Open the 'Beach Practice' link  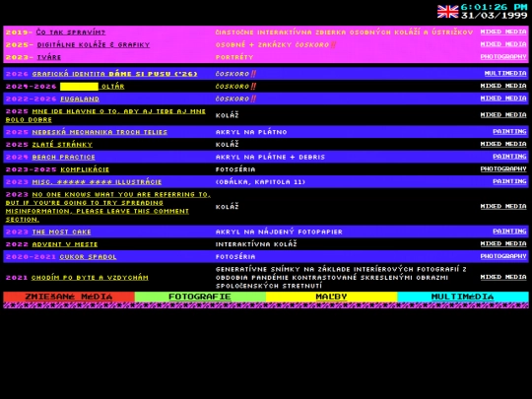pyautogui.click(x=63, y=157)
